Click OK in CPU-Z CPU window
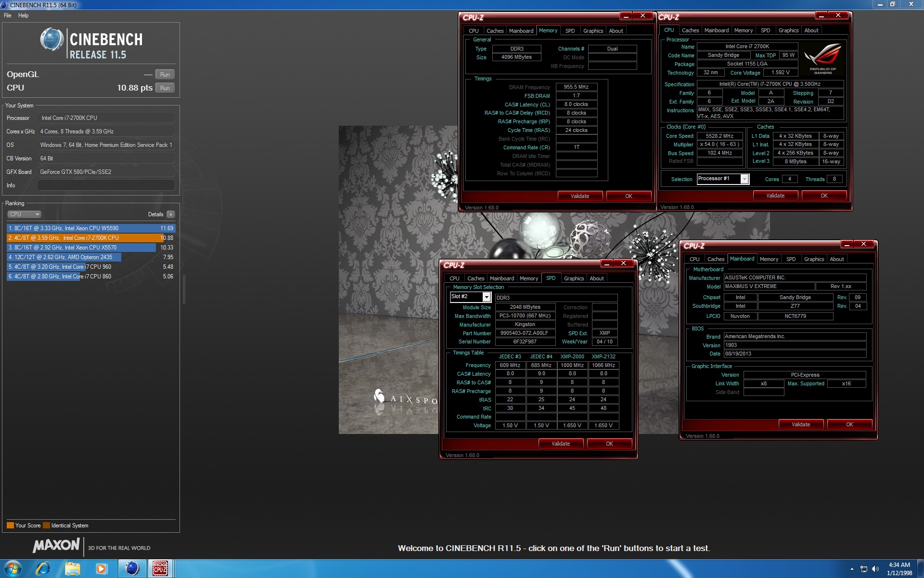Viewport: 924px width, 578px height. [824, 196]
